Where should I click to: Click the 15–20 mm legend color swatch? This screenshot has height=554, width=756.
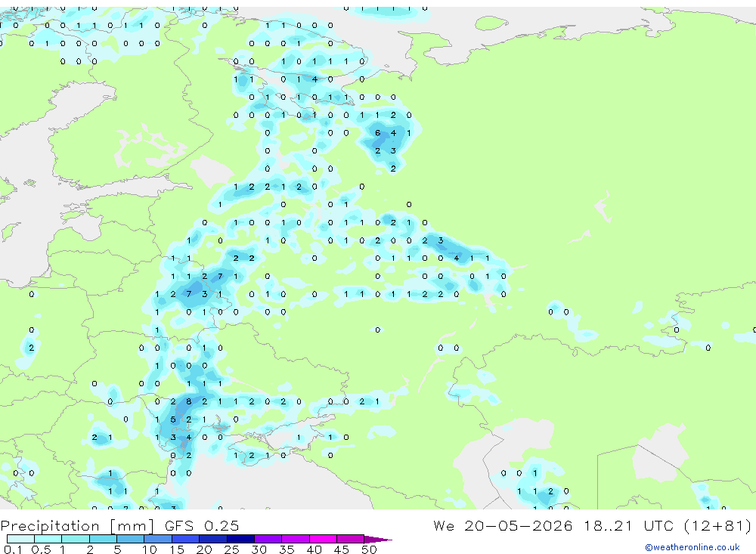pyautogui.click(x=186, y=539)
